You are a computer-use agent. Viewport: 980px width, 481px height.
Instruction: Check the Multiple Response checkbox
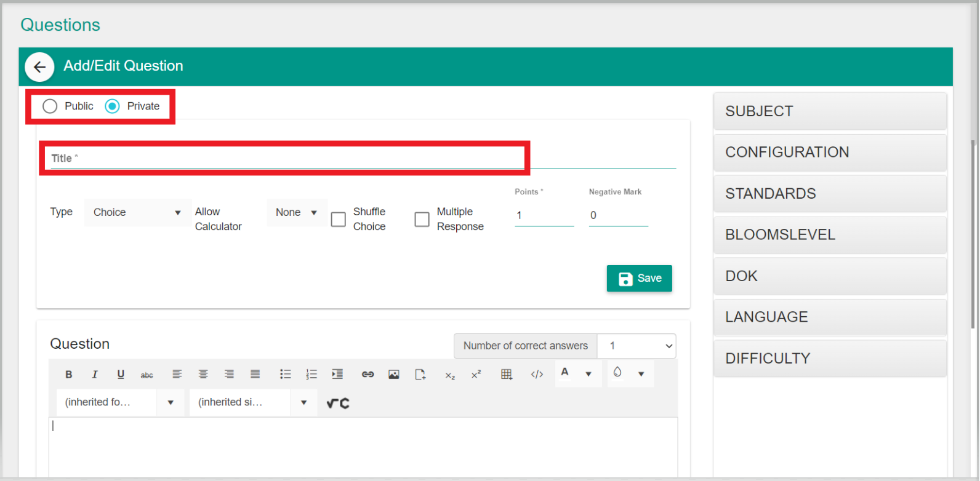(x=422, y=220)
